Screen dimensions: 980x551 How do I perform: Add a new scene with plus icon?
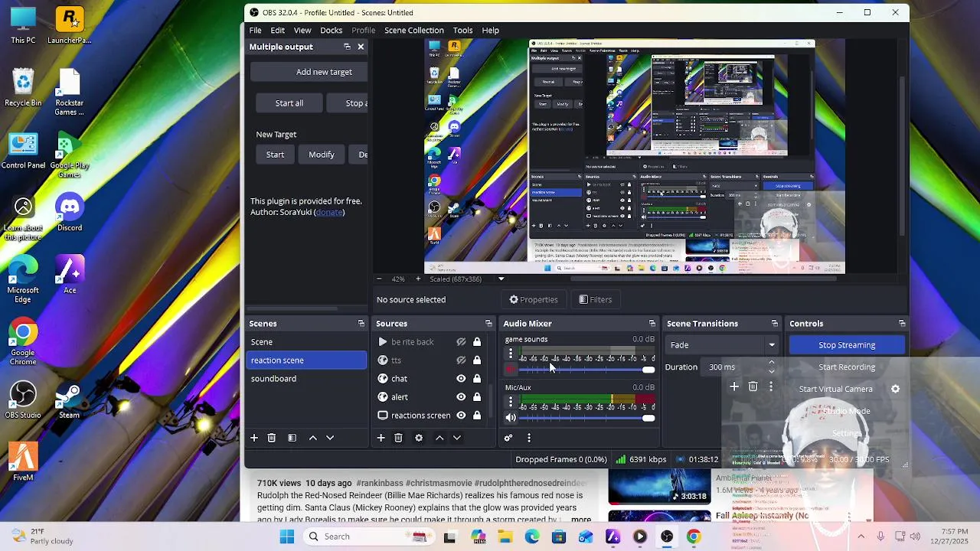(254, 438)
